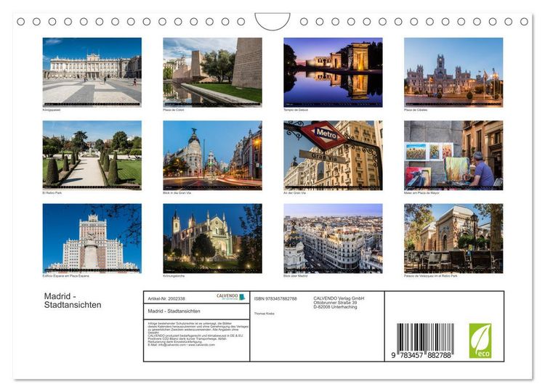This screenshot has height=392, width=545.
Task: Click the calendar hanging notch
Action: click(272, 21)
